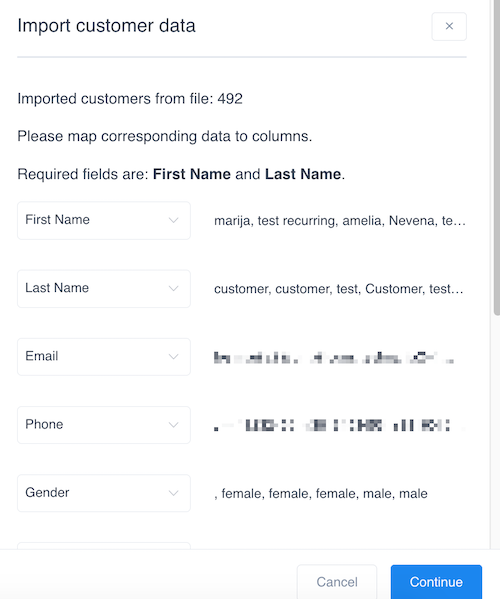Open the Gender column mapping dropdown

[x=104, y=493]
